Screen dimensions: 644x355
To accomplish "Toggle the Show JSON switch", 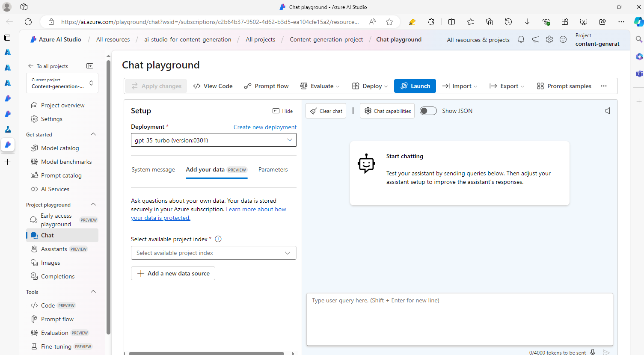I will 428,111.
